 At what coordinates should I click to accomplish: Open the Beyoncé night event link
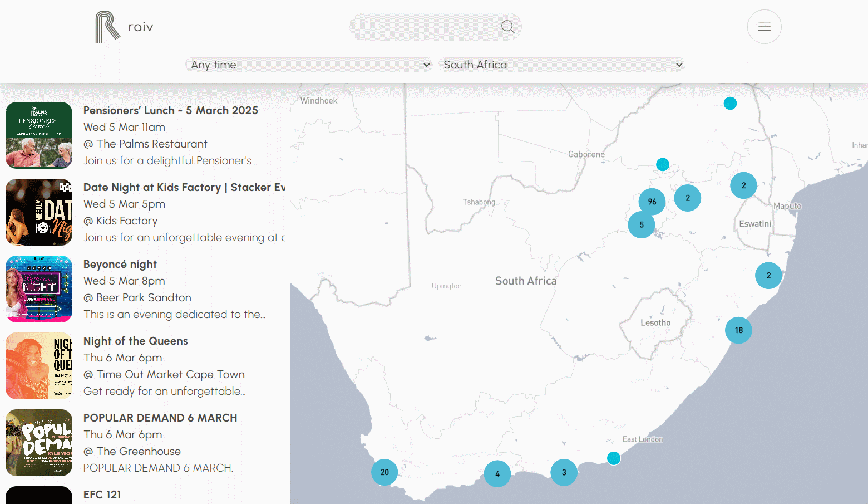pos(120,264)
